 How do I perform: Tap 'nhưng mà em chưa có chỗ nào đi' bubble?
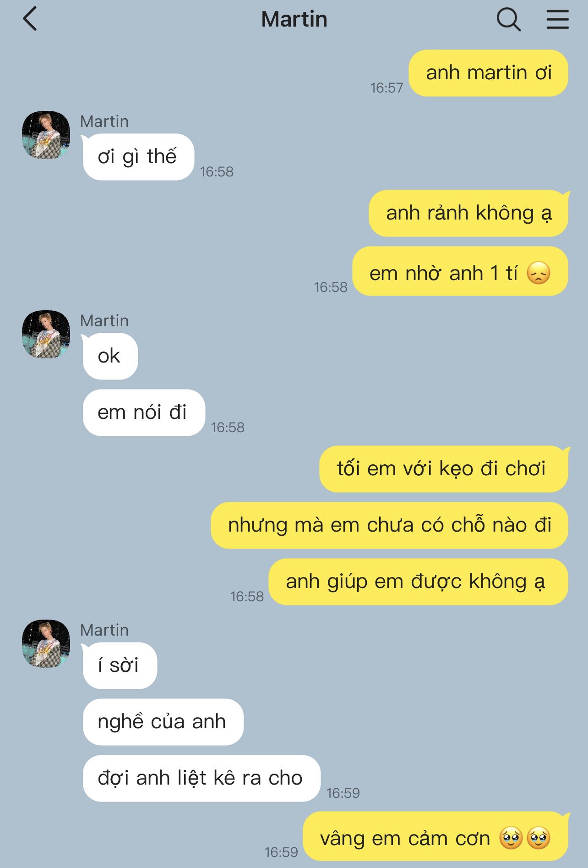coord(389,525)
